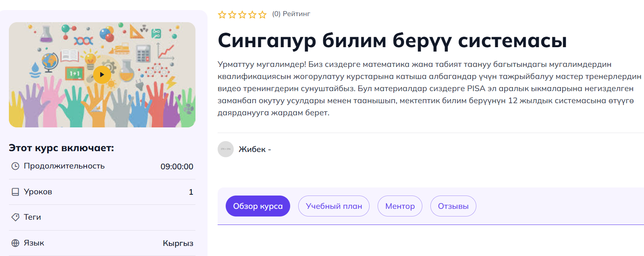Image resolution: width=644 pixels, height=256 pixels.
Task: Click the book icon beside Уроков
Action: tap(15, 192)
